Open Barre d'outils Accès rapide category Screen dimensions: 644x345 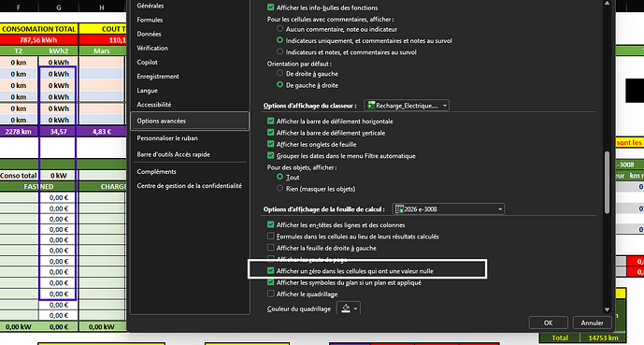173,154
